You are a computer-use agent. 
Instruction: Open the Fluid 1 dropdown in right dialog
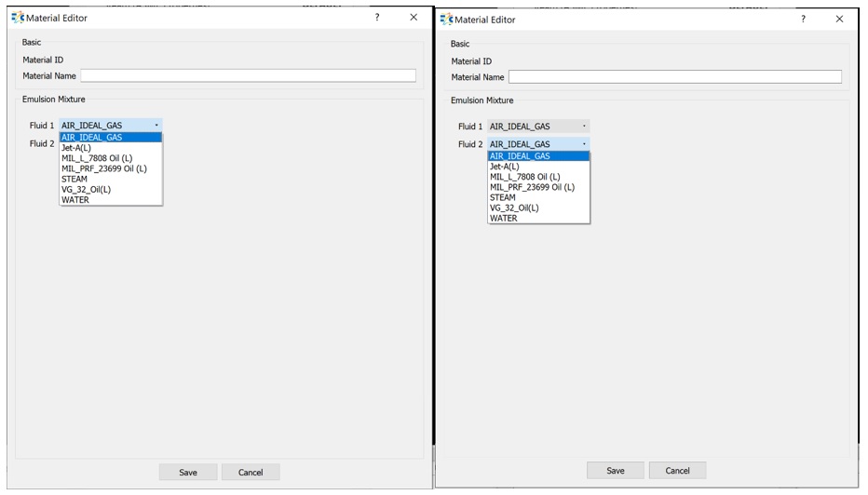(x=538, y=127)
